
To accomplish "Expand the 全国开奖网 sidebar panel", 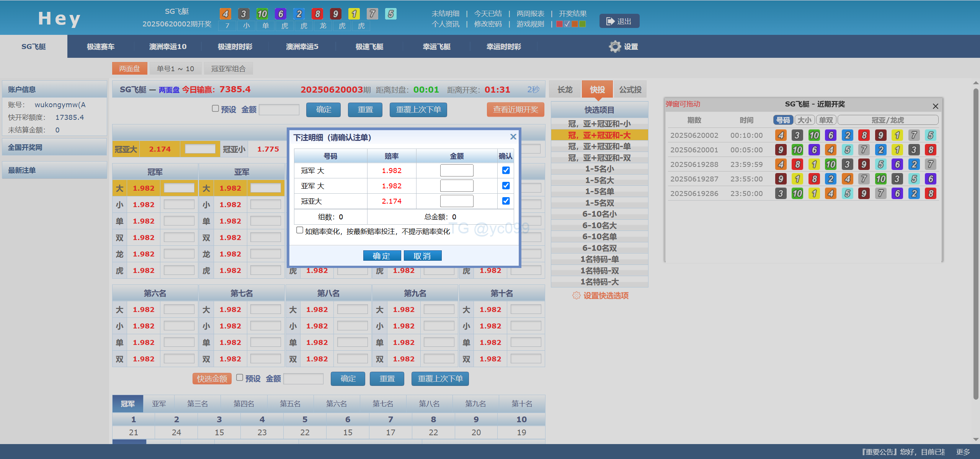I will pos(54,147).
